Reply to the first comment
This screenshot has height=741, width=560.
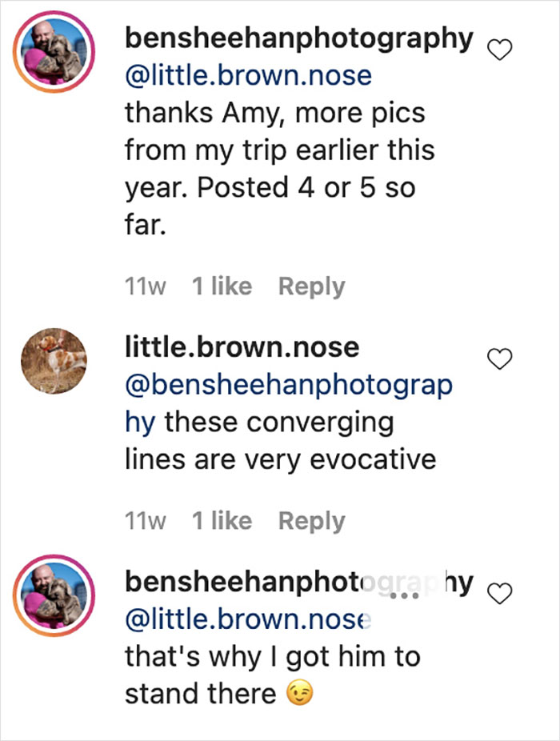[310, 286]
